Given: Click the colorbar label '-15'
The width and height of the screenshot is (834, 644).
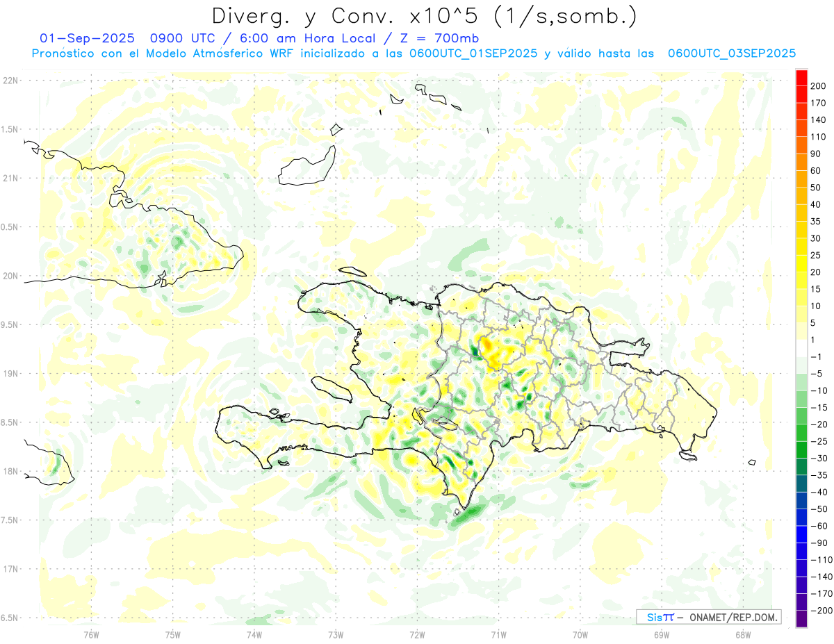Looking at the screenshot, I should tap(819, 407).
